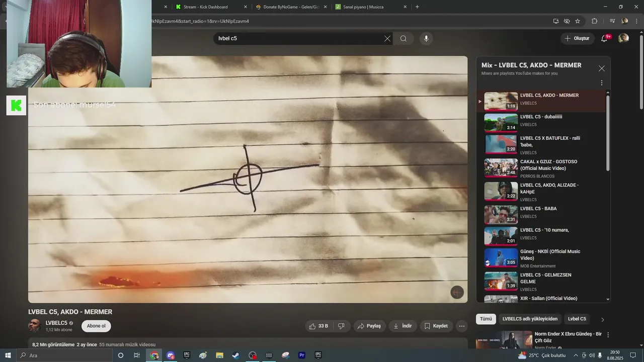Open Windows notification center

(633, 355)
